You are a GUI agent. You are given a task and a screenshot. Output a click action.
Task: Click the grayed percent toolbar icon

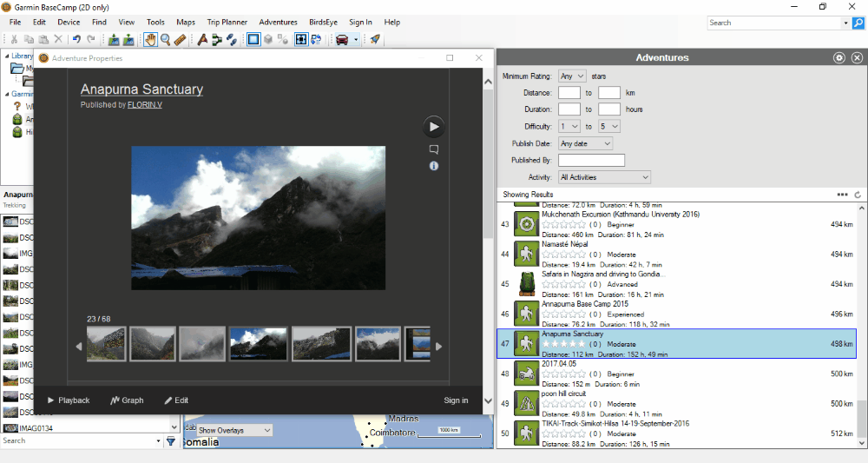click(x=282, y=39)
